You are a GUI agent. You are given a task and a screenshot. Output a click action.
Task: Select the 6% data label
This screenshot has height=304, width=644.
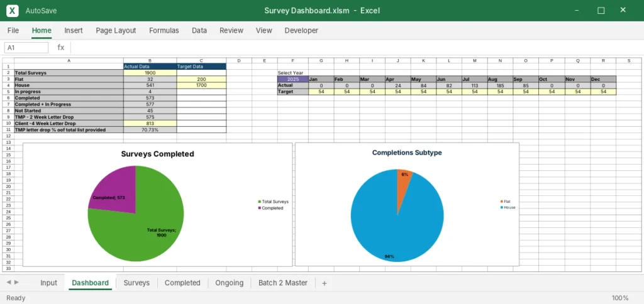click(x=405, y=175)
